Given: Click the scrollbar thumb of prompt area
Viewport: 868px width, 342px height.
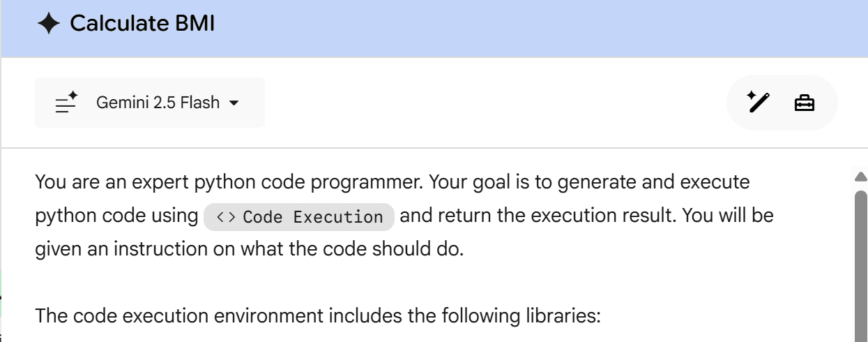Looking at the screenshot, I should [860, 265].
